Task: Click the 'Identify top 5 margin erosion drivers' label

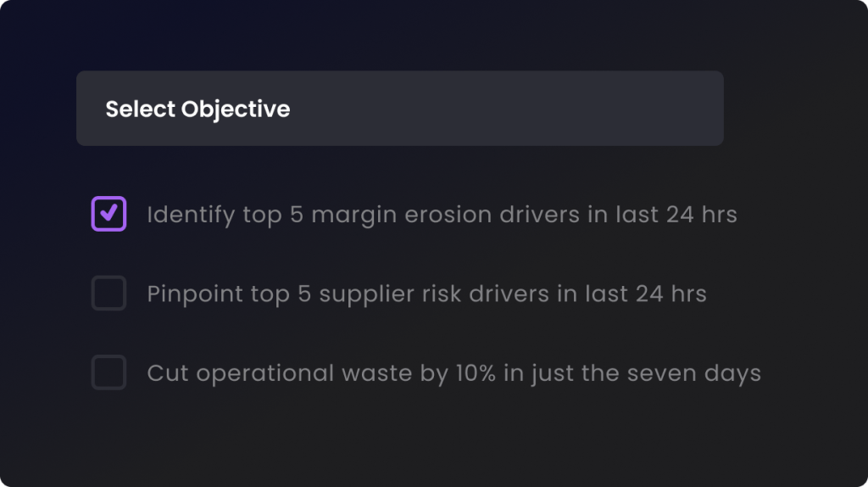Action: point(442,215)
